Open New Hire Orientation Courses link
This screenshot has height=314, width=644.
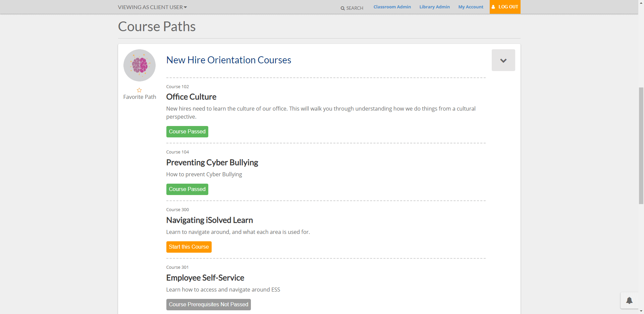click(229, 60)
